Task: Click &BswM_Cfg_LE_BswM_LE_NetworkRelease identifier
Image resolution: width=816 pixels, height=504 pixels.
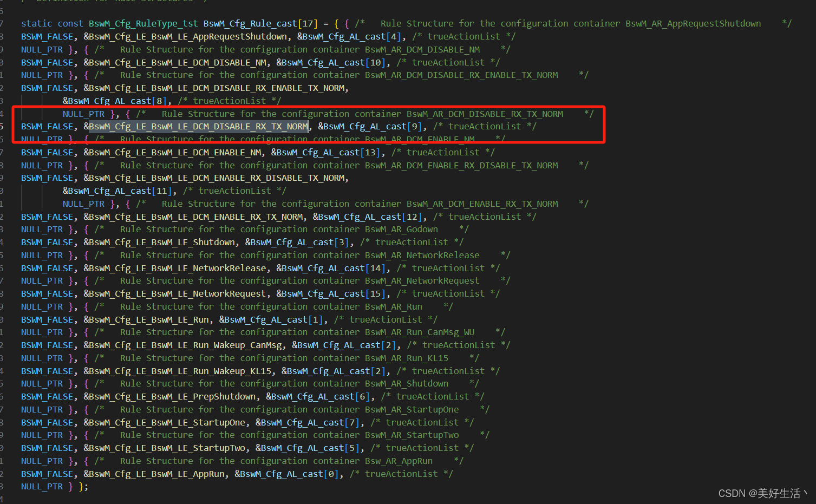Action: click(175, 268)
